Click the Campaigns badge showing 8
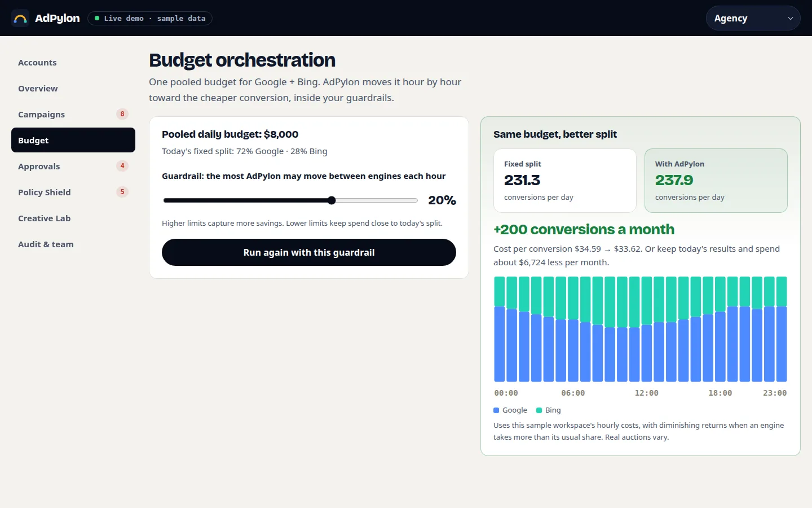 [x=122, y=114]
